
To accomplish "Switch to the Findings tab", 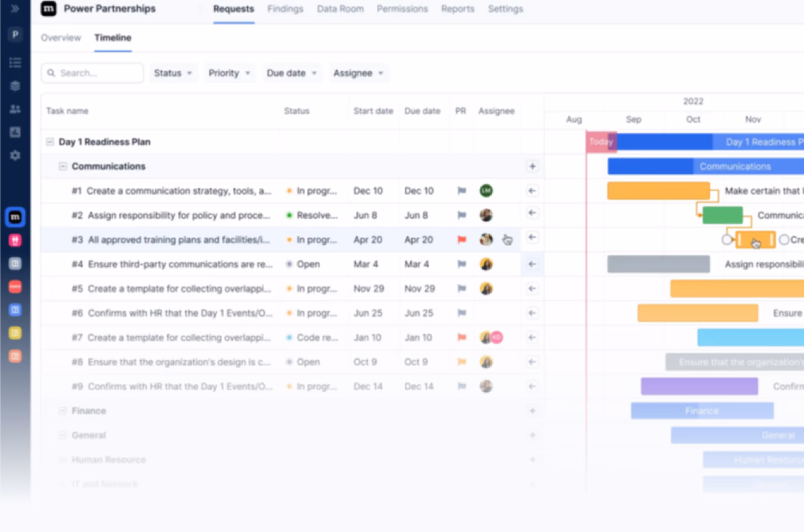I will click(285, 9).
